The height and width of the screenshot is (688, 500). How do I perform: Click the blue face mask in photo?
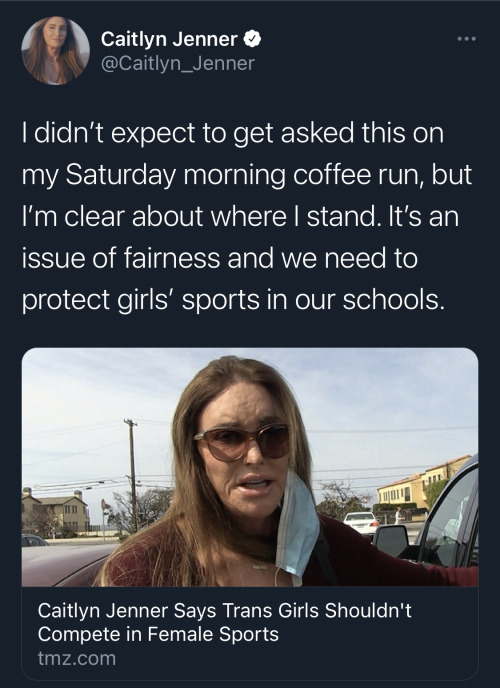tap(297, 527)
